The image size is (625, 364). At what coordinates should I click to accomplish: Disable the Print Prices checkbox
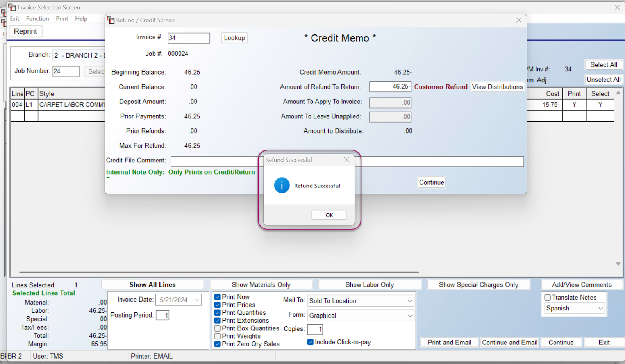coord(218,305)
